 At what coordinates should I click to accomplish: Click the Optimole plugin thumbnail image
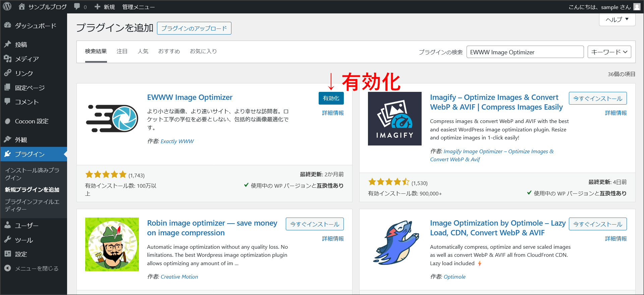tap(395, 244)
